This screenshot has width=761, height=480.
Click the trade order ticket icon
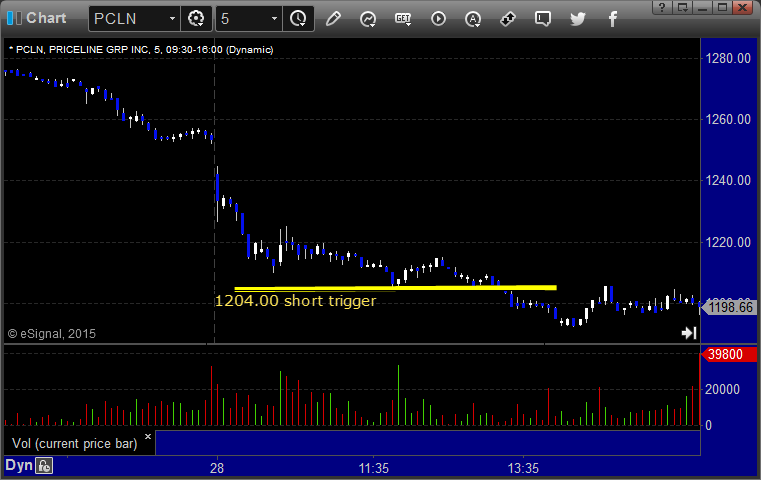click(x=508, y=19)
